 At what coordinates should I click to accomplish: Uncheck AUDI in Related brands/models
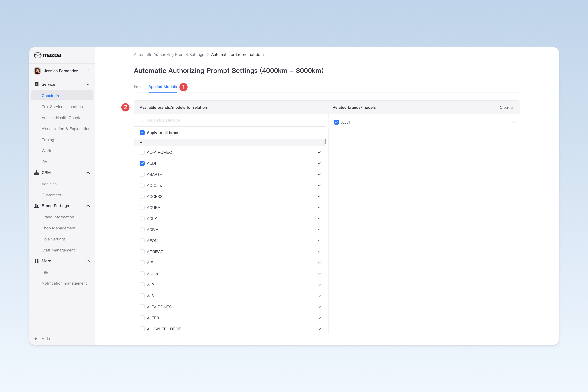tap(336, 122)
